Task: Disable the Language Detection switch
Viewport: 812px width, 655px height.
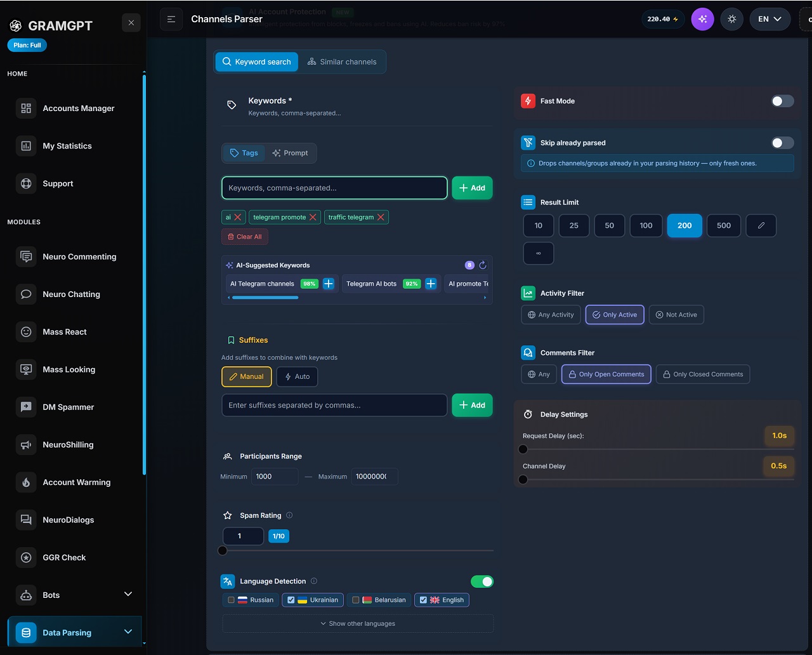Action: tap(482, 581)
